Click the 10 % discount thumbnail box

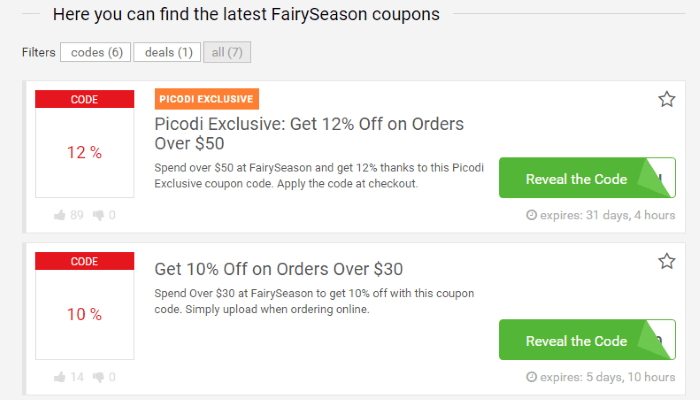84,314
